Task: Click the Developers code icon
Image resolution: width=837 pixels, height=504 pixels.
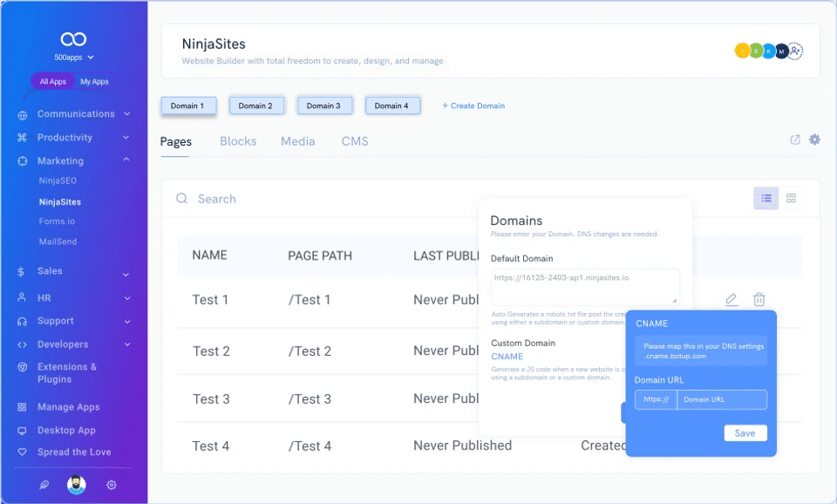Action: coord(22,345)
